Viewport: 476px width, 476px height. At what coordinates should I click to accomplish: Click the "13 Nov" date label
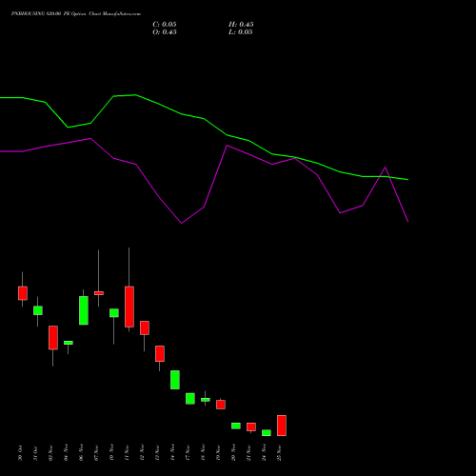157,453
